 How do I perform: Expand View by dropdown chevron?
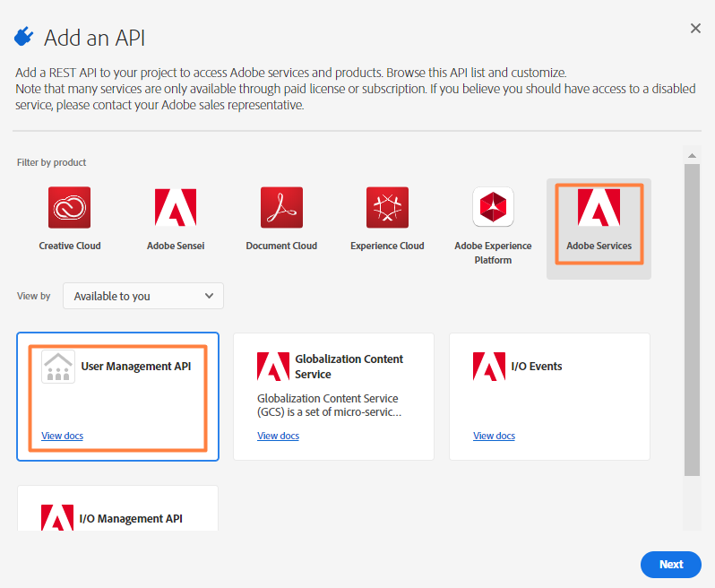(x=209, y=296)
